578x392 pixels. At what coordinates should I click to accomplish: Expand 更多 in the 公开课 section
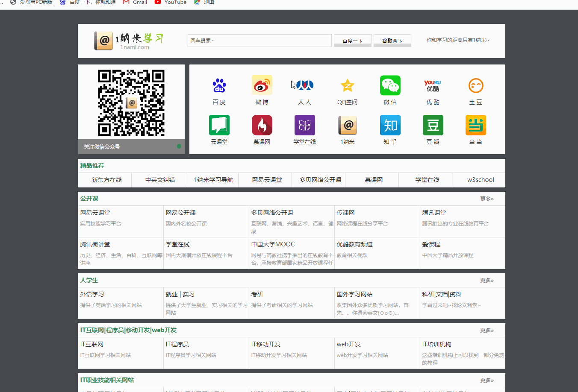(x=487, y=199)
